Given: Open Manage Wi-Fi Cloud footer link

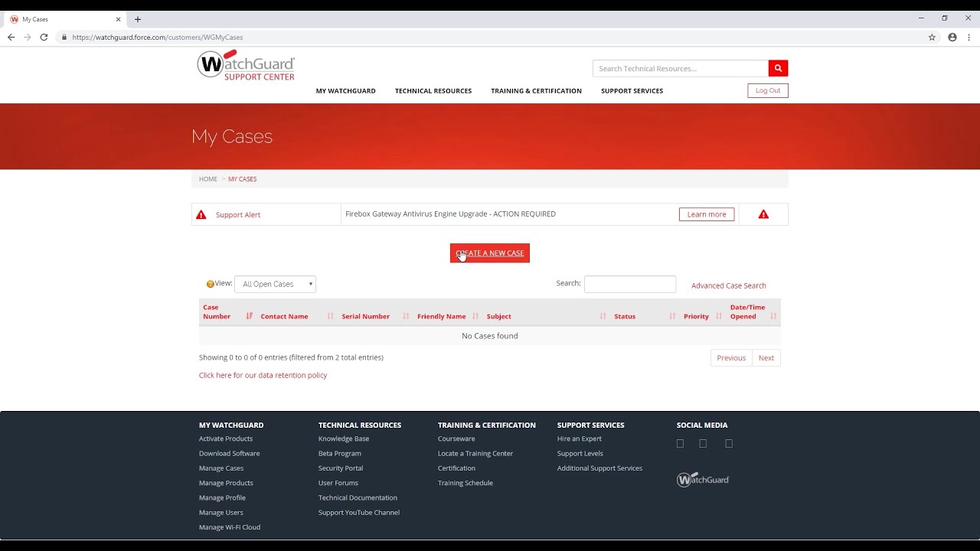Looking at the screenshot, I should pos(230,527).
